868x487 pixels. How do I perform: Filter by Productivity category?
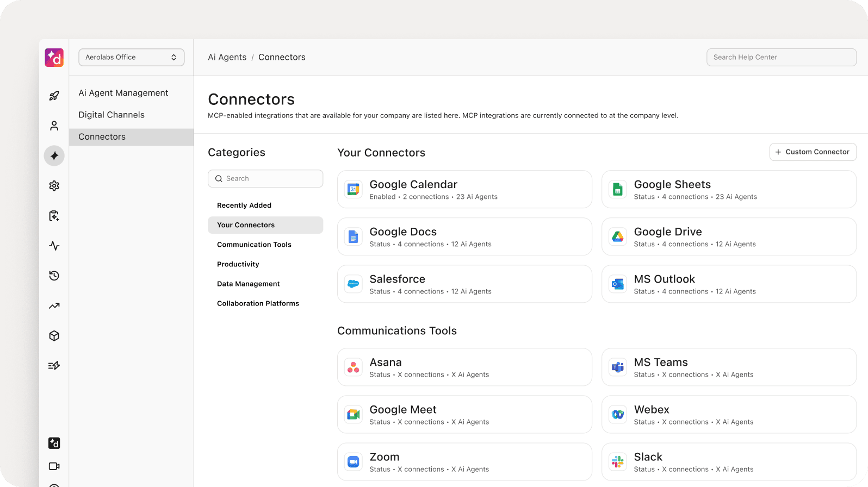pyautogui.click(x=238, y=264)
